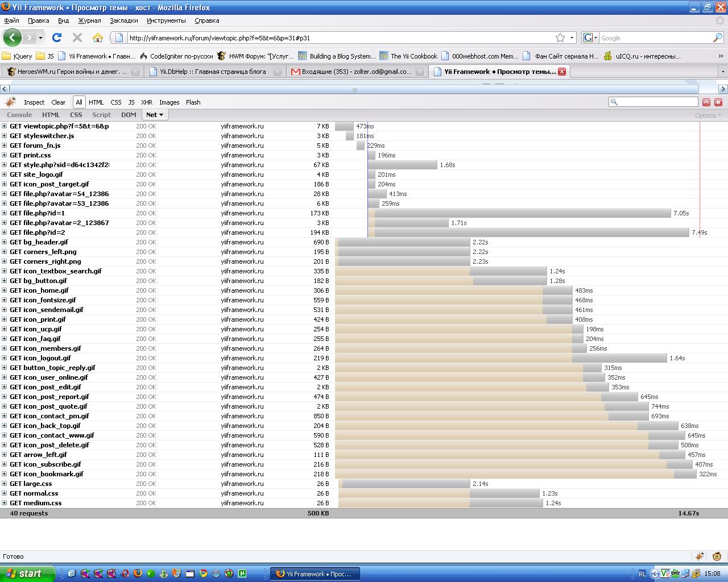Click red up arrow in Firebug toolbar
Image resolution: width=728 pixels, height=582 pixels.
pos(706,102)
